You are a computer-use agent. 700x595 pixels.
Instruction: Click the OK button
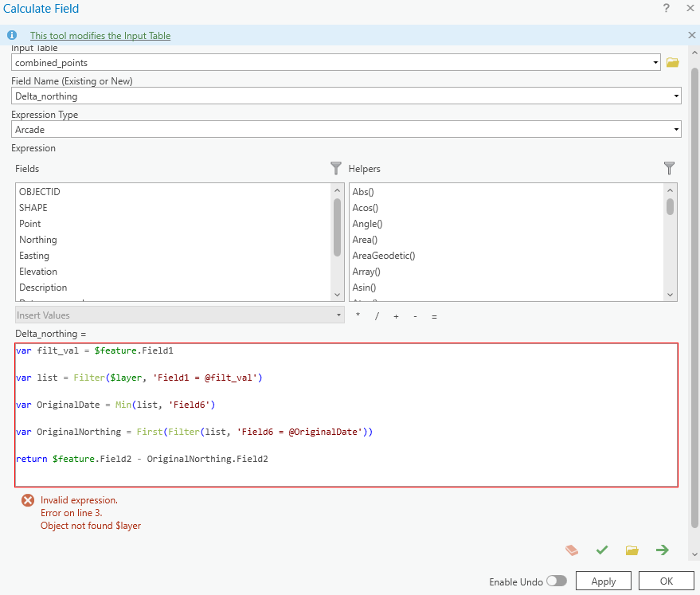tap(666, 581)
